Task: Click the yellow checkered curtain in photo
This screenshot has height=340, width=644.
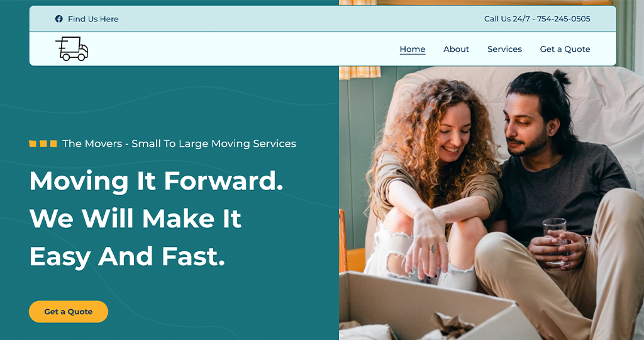Action: [360, 72]
